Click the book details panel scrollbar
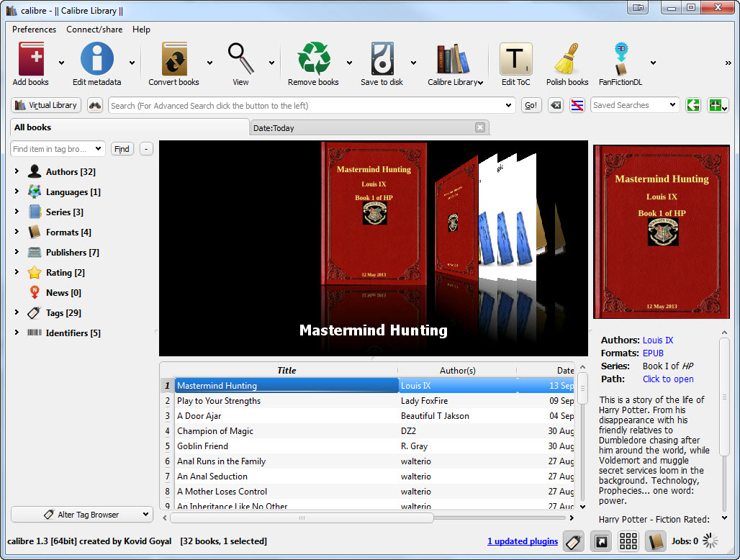This screenshot has width=740, height=560. click(x=724, y=398)
